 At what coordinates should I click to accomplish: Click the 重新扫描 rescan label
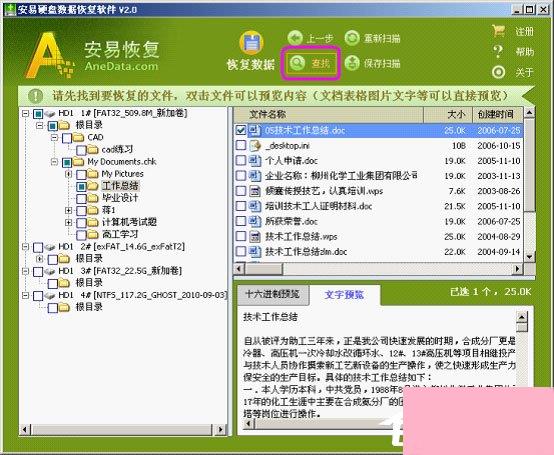382,38
